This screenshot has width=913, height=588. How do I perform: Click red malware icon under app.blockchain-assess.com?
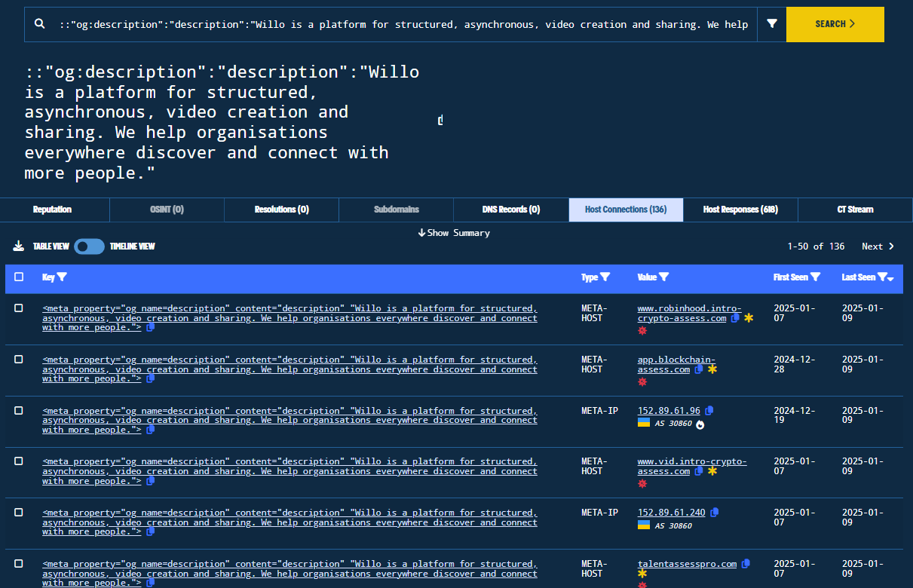point(642,381)
